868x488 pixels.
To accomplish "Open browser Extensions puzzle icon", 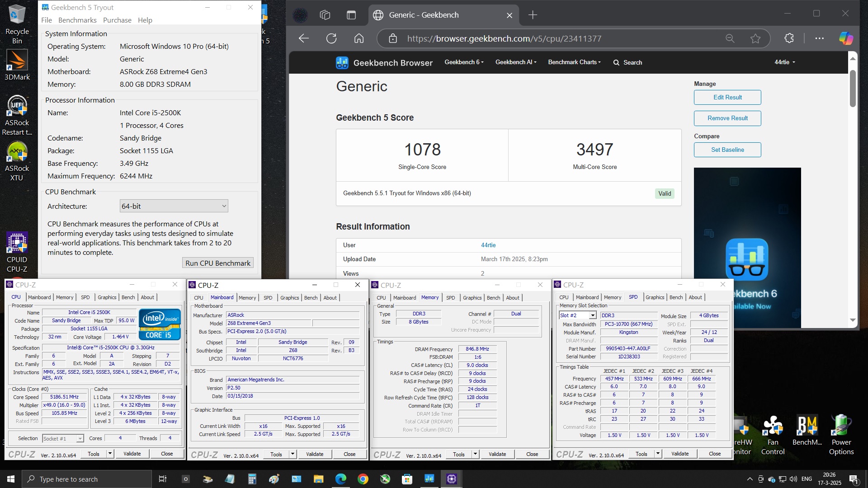I will coord(789,38).
